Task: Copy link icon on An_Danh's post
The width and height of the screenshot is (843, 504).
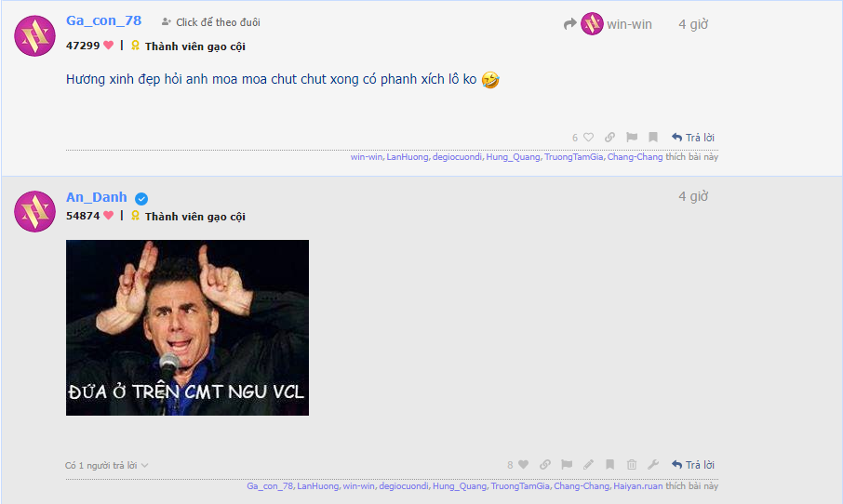Action: (x=545, y=465)
